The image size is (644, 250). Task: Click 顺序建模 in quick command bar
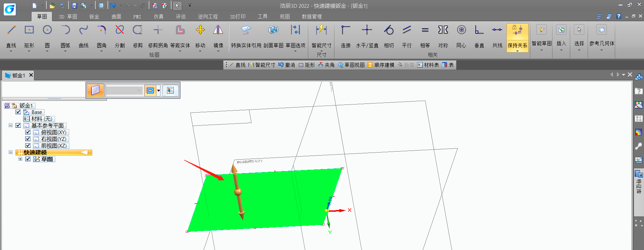click(381, 65)
